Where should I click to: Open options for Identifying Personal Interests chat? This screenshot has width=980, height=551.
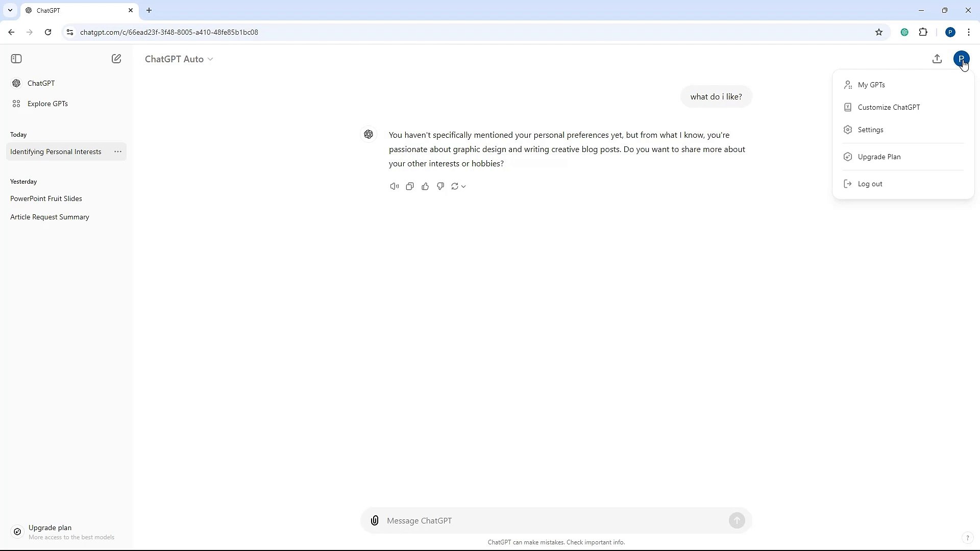click(x=118, y=152)
